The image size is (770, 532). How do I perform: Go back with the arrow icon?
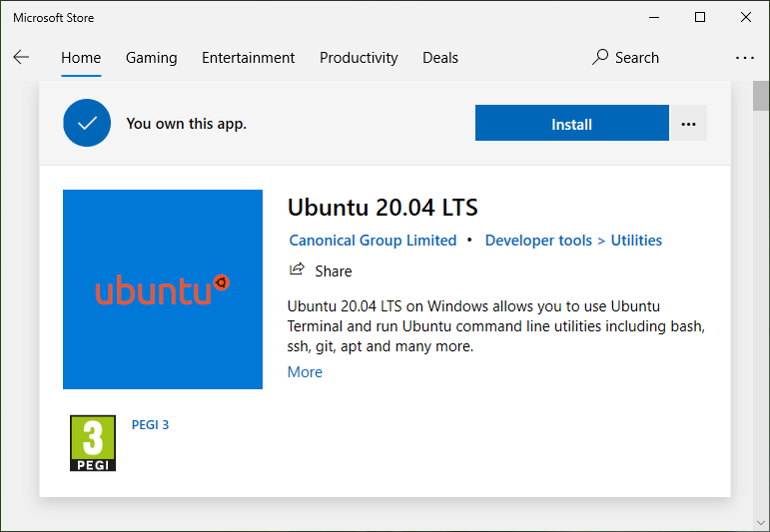(x=21, y=57)
